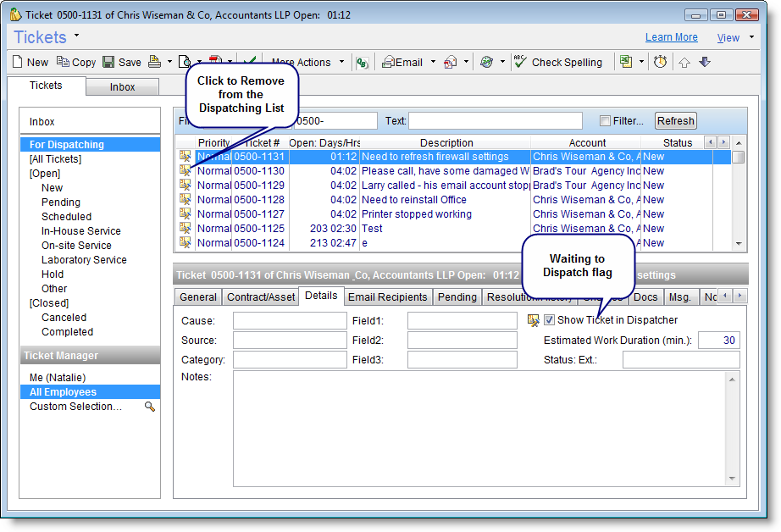Screen dimensions: 781x532
Task: Open the Contract/Asset tab
Action: point(260,296)
